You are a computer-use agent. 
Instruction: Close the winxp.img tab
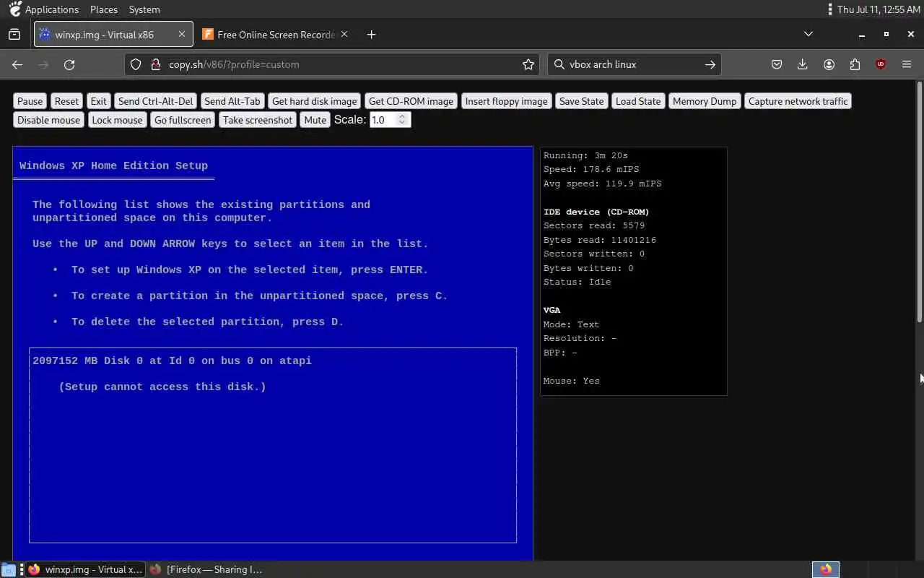click(182, 34)
